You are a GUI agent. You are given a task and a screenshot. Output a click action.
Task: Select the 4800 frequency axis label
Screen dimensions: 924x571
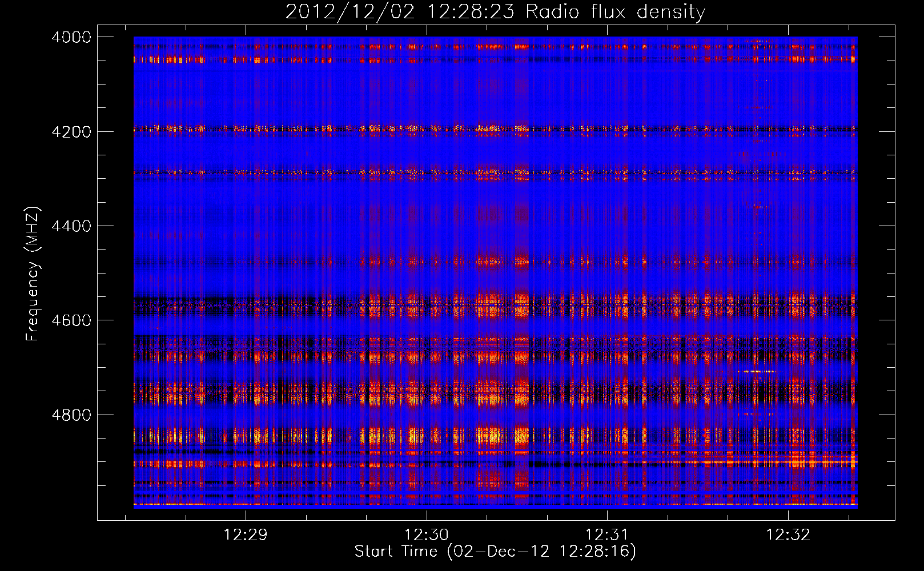pos(71,415)
